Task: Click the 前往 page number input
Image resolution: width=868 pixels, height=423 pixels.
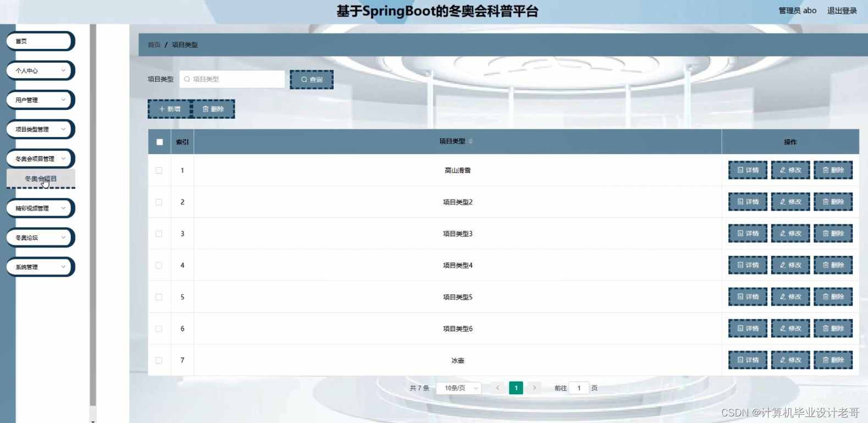Action: [x=579, y=388]
